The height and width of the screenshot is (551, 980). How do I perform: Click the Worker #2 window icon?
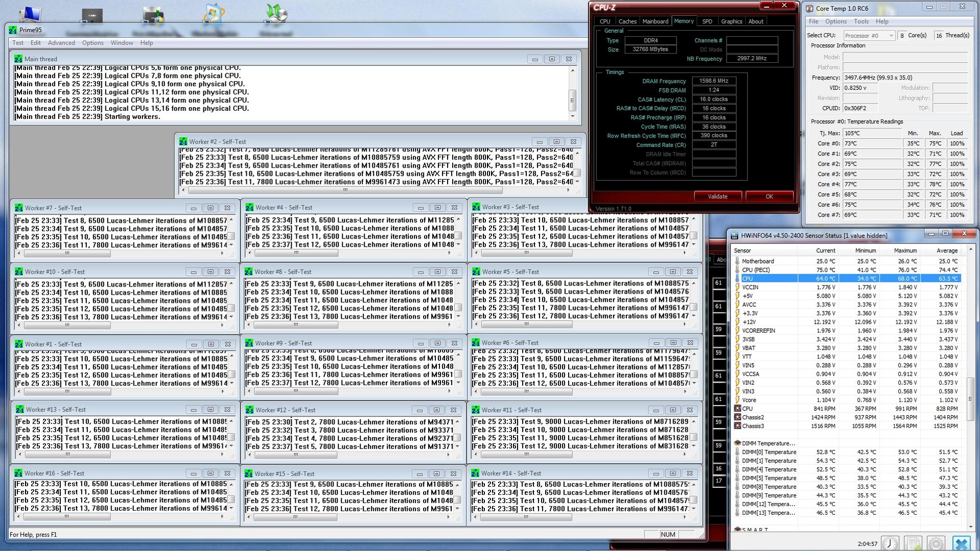(183, 141)
